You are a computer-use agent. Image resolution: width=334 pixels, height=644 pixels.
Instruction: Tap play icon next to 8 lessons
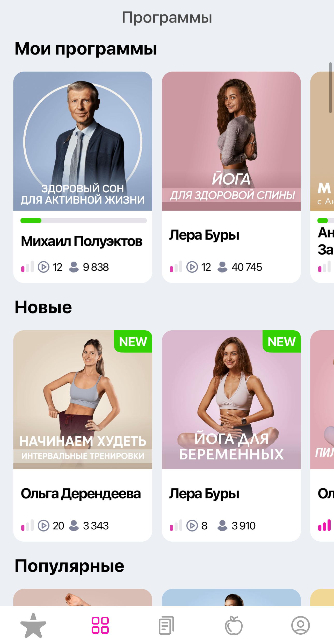pyautogui.click(x=192, y=526)
